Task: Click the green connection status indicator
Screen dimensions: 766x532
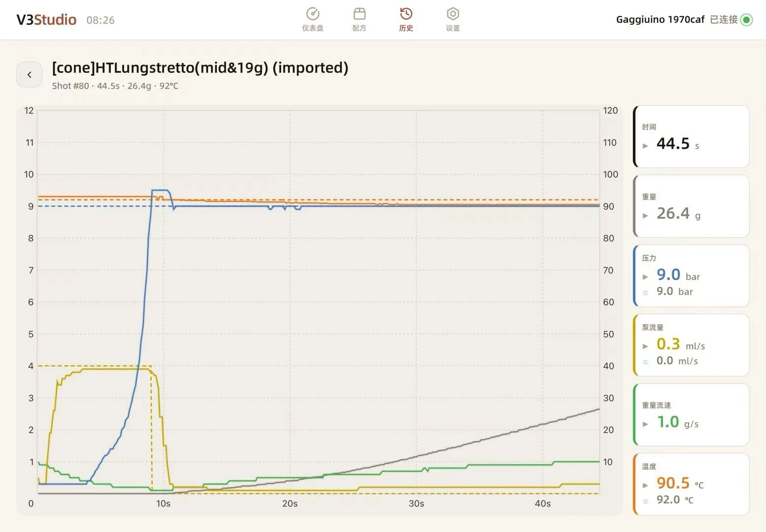Action: [746, 20]
